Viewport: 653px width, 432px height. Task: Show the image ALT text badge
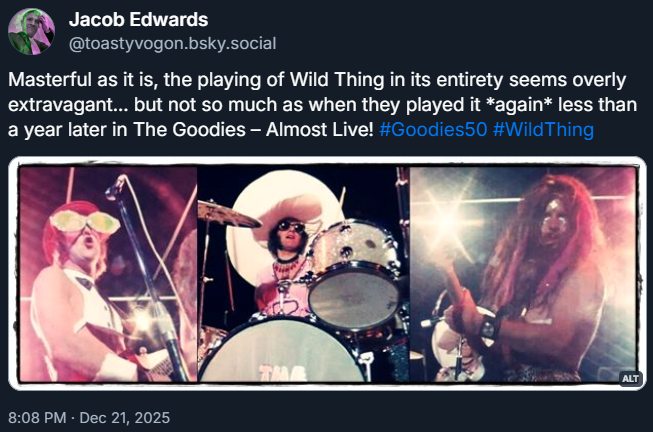point(630,378)
